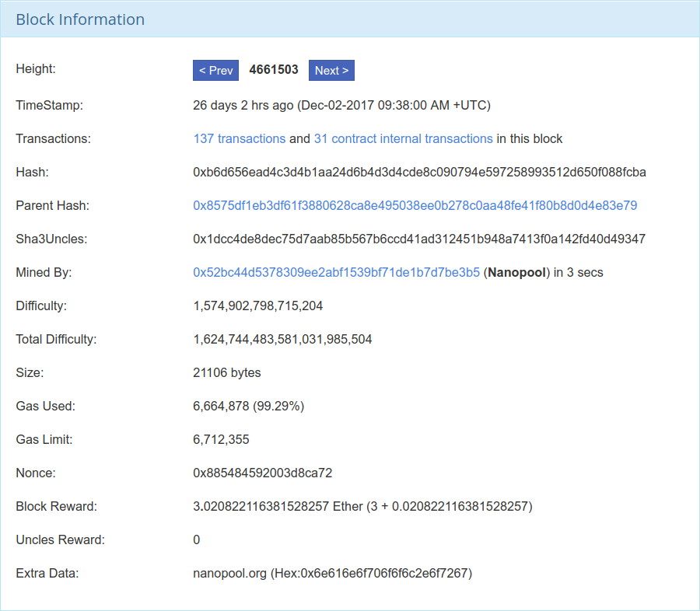
Task: Go to previous block with Prev button
Action: click(x=215, y=70)
